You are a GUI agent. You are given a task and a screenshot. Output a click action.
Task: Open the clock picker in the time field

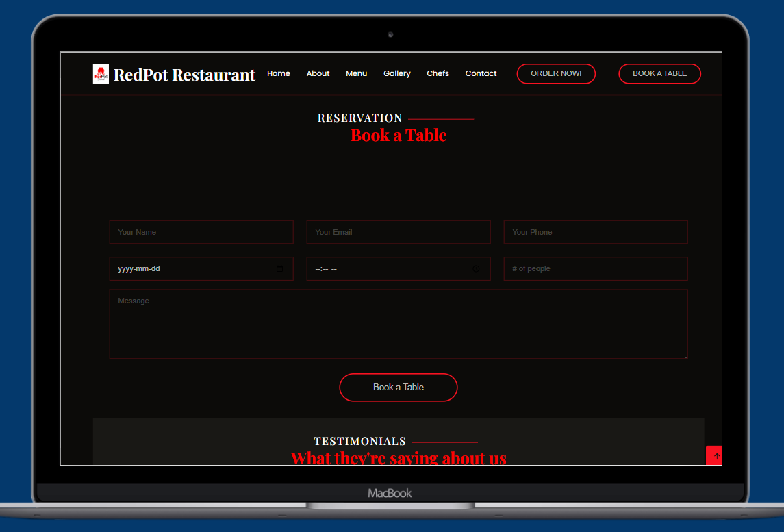click(x=476, y=269)
